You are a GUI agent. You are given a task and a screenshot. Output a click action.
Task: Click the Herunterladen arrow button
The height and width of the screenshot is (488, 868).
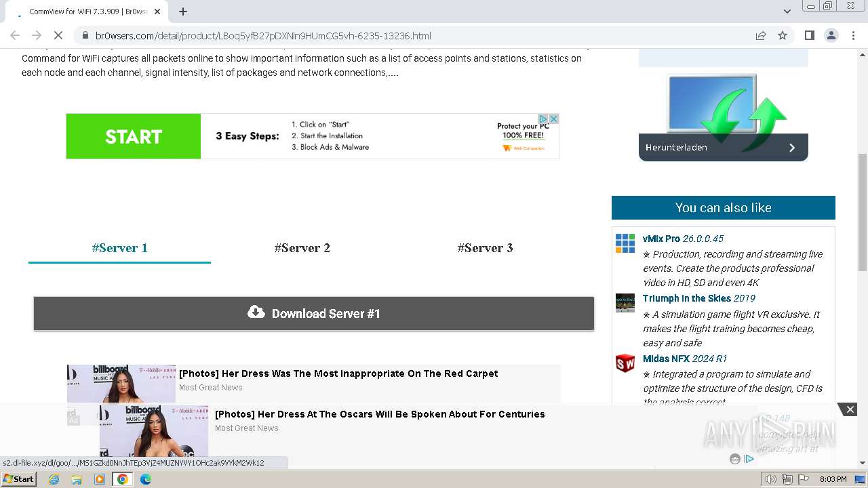[x=791, y=147]
